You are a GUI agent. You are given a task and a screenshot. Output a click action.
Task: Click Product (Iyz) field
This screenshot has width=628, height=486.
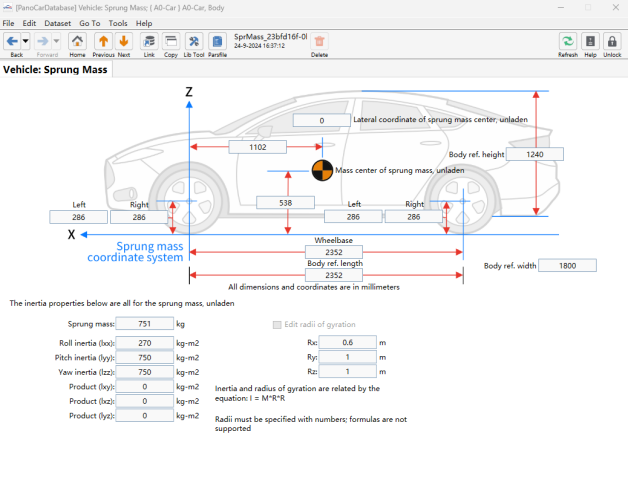point(145,415)
